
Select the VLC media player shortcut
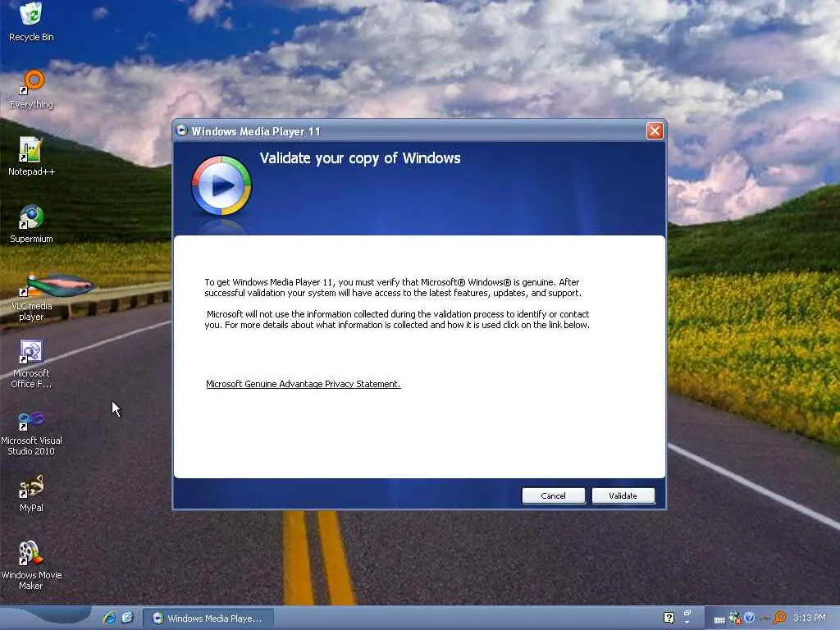point(31,298)
